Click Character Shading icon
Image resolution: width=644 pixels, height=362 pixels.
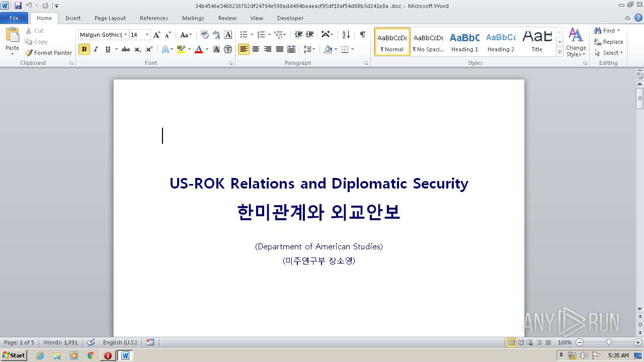(216, 49)
